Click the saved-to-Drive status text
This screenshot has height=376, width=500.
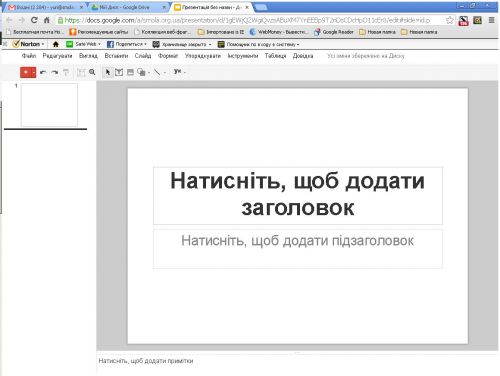366,56
